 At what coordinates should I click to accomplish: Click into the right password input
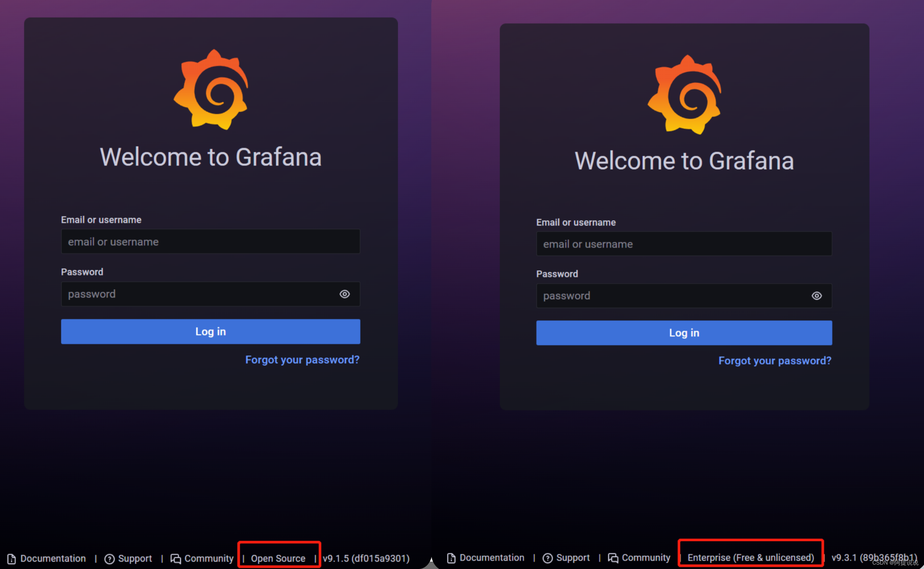(670, 296)
